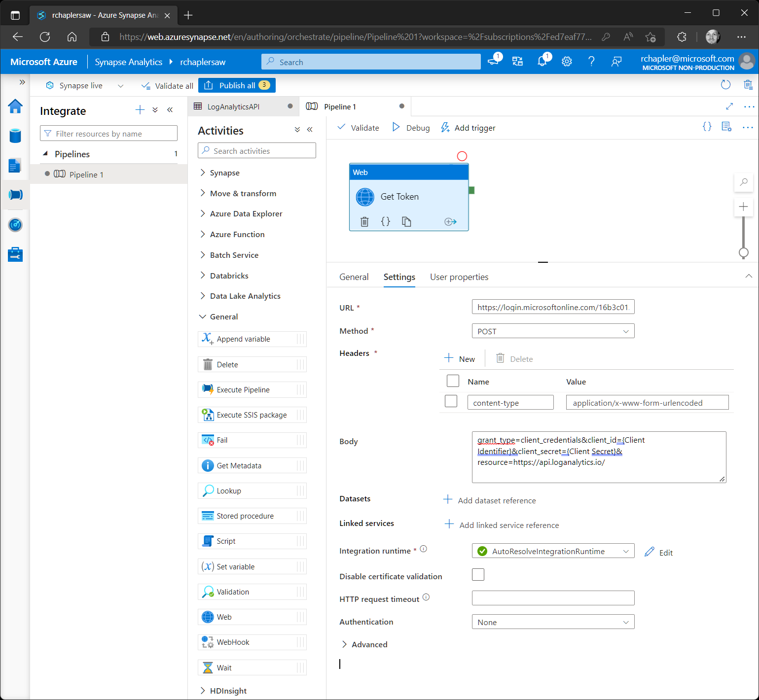Open Azure settings gear icon
The width and height of the screenshot is (759, 700).
pyautogui.click(x=567, y=62)
